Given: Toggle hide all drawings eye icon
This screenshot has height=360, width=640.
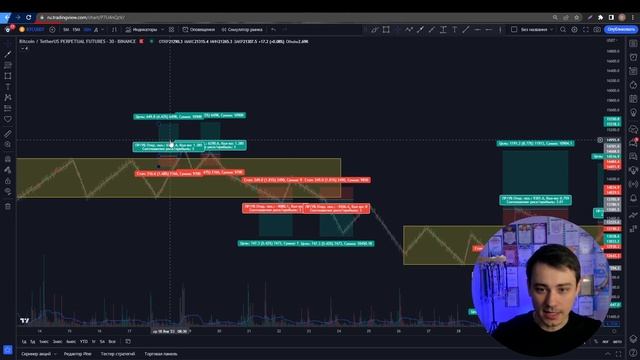Looking at the screenshot, I should point(8,191).
